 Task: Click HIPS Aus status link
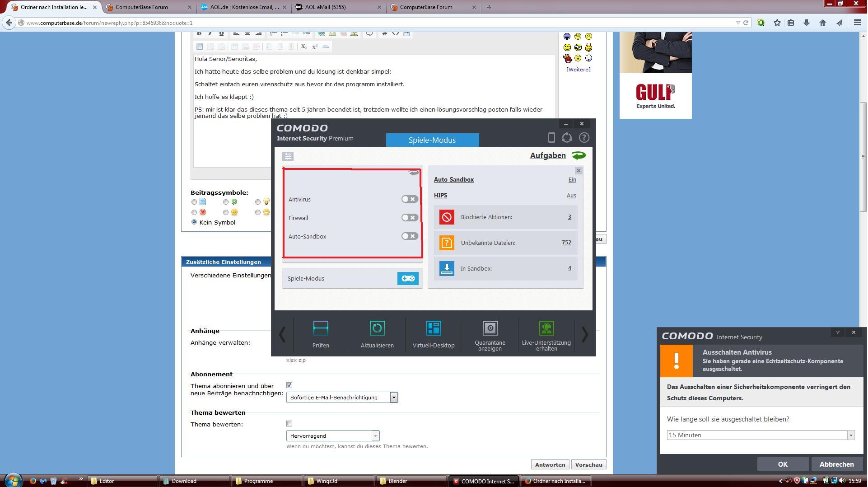tap(571, 196)
